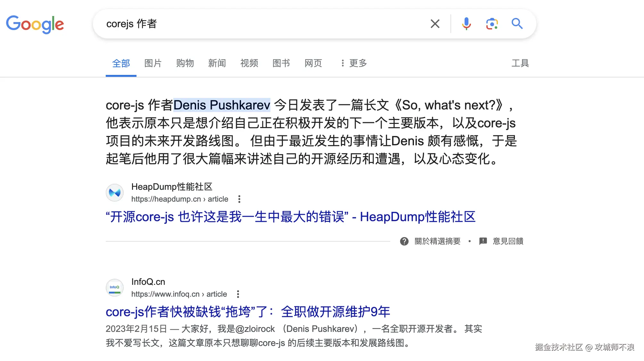Open the 视频 results tab
Screen dimensions: 644x361
(x=249, y=63)
